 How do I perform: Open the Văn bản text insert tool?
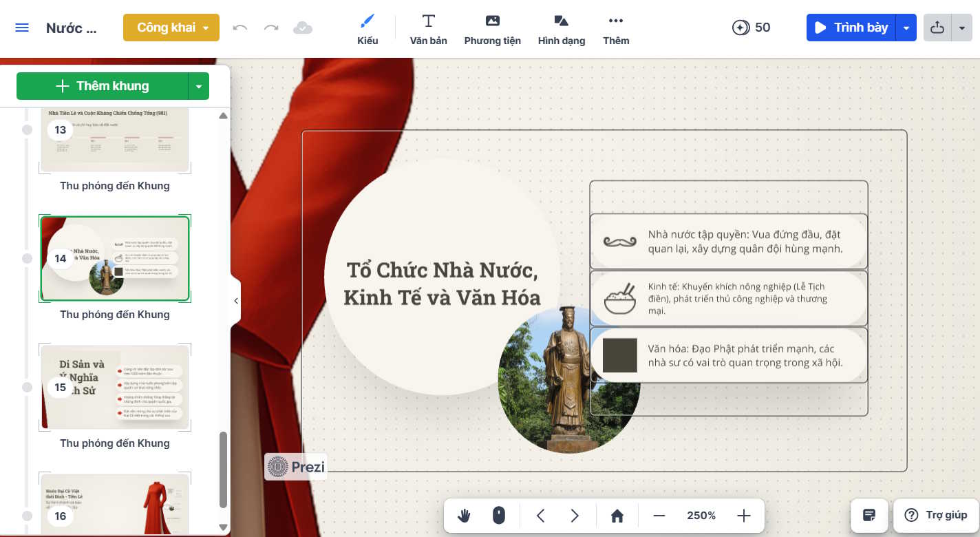click(x=428, y=28)
